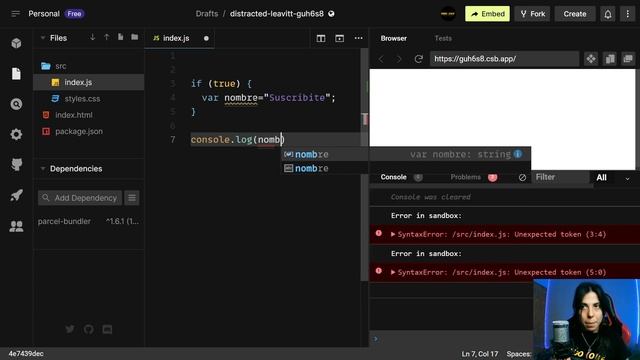Click the console input prompt chevron
This screenshot has width=640, height=360.
pos(376,339)
